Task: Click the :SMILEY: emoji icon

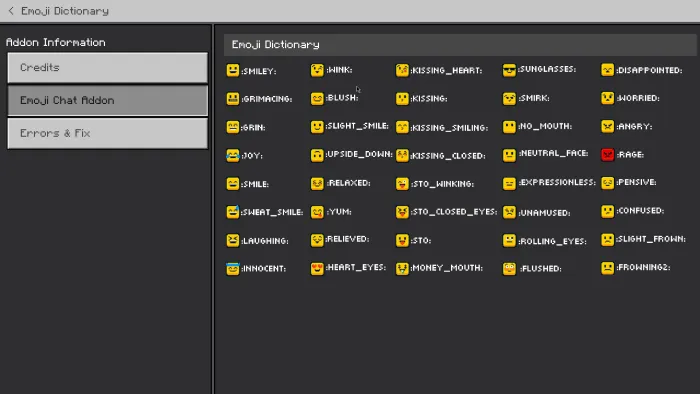Action: [x=233, y=71]
